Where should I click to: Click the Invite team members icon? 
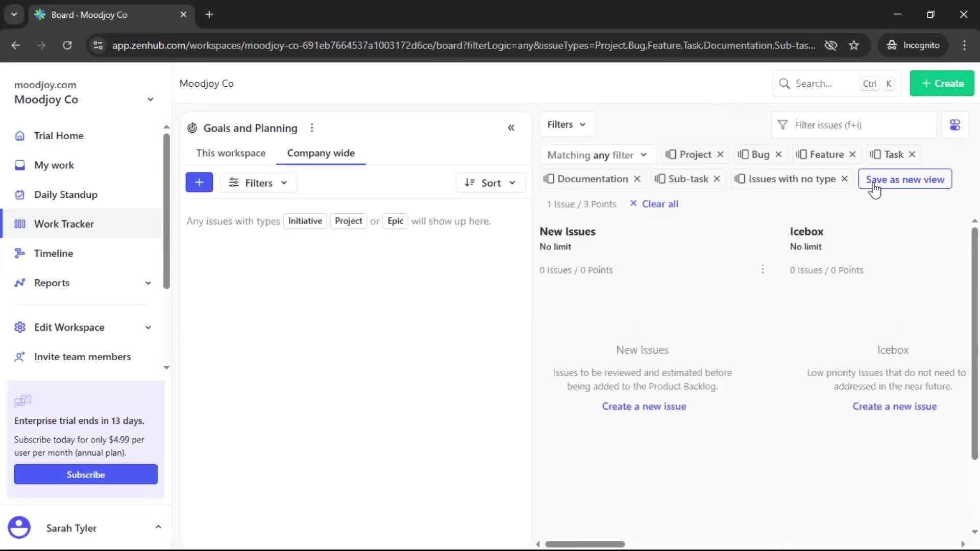pos(19,357)
